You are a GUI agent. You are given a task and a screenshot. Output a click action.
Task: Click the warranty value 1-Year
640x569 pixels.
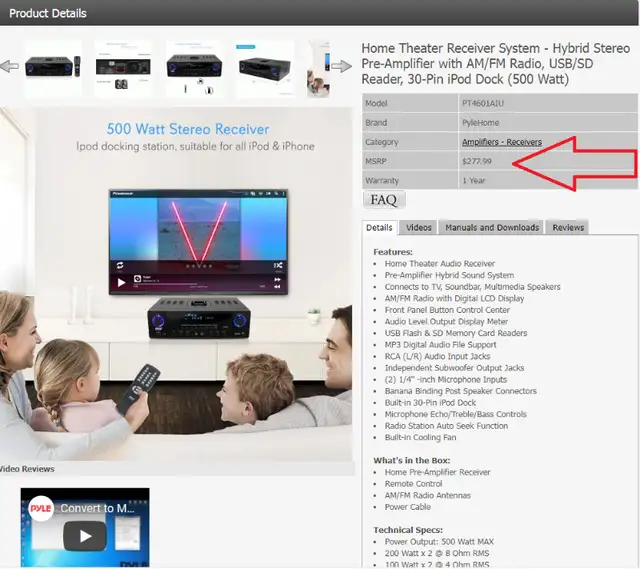click(x=473, y=180)
